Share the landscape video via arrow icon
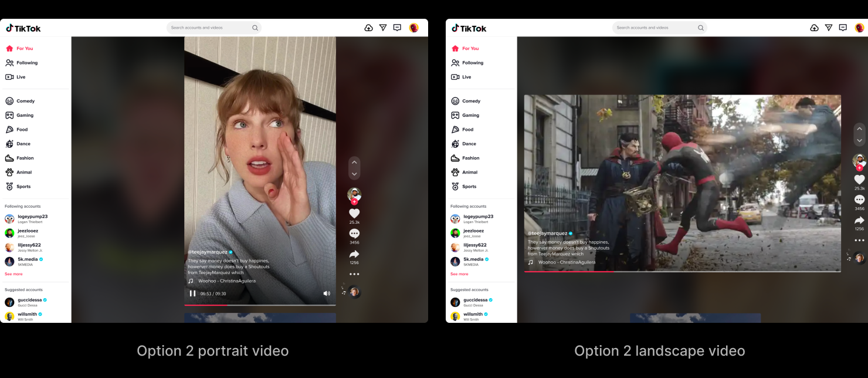Viewport: 868px width, 378px height. (859, 221)
